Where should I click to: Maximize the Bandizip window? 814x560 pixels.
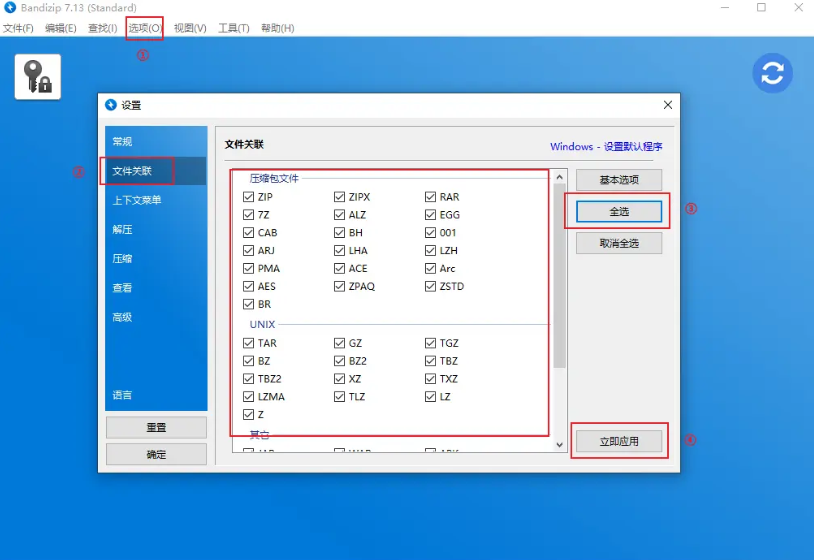click(761, 7)
